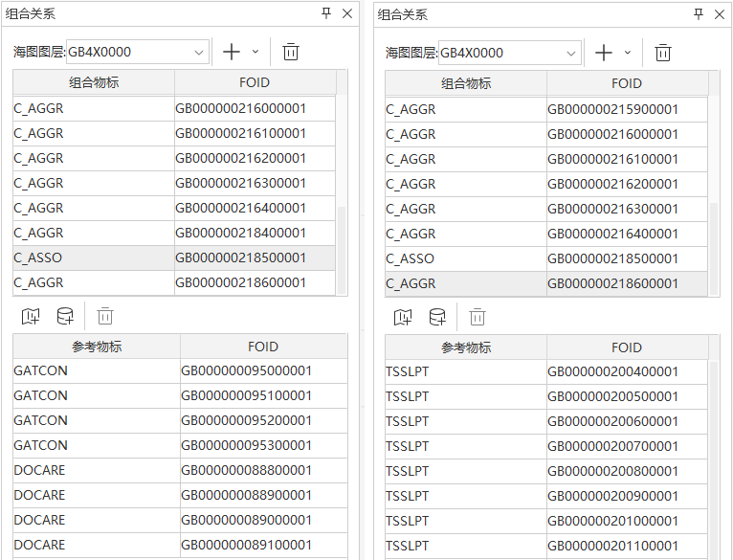Click the database-add icon in left panel
Image resolution: width=733 pixels, height=560 pixels.
pos(65,316)
